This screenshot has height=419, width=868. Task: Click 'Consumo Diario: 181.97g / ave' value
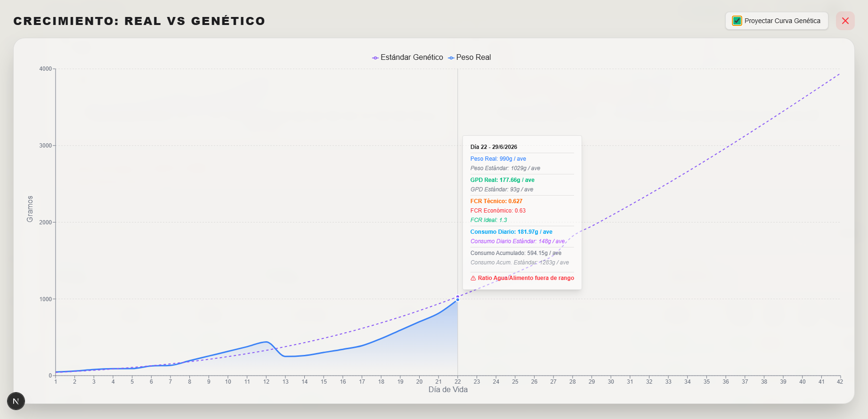click(x=511, y=232)
